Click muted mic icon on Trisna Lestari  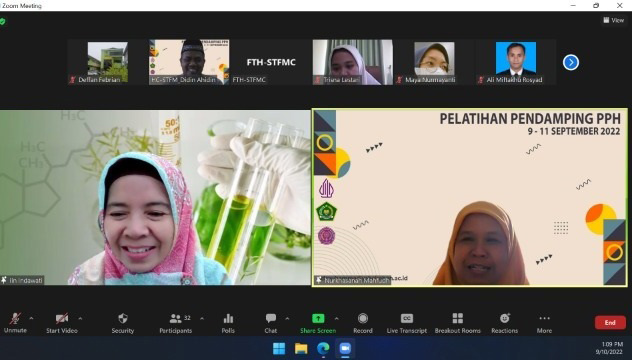pos(318,79)
